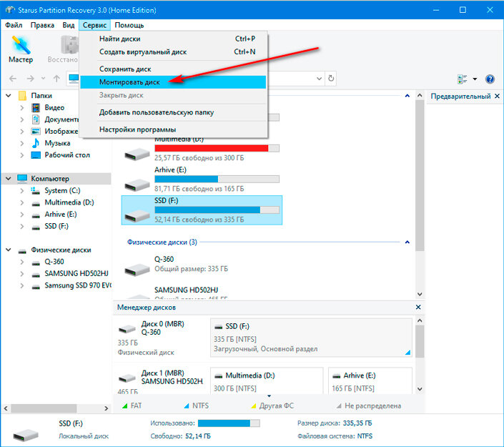Collapse Физические диски tree node
Screen dimensions: 504x447
9,250
